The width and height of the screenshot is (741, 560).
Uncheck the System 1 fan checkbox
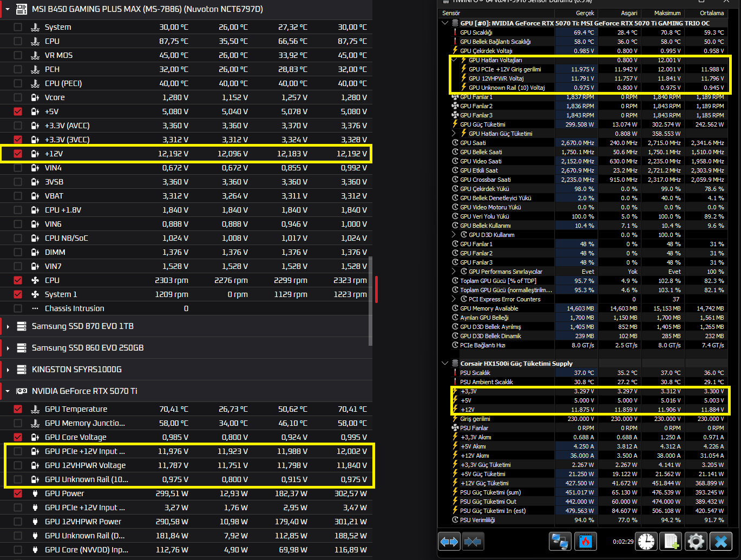(18, 294)
